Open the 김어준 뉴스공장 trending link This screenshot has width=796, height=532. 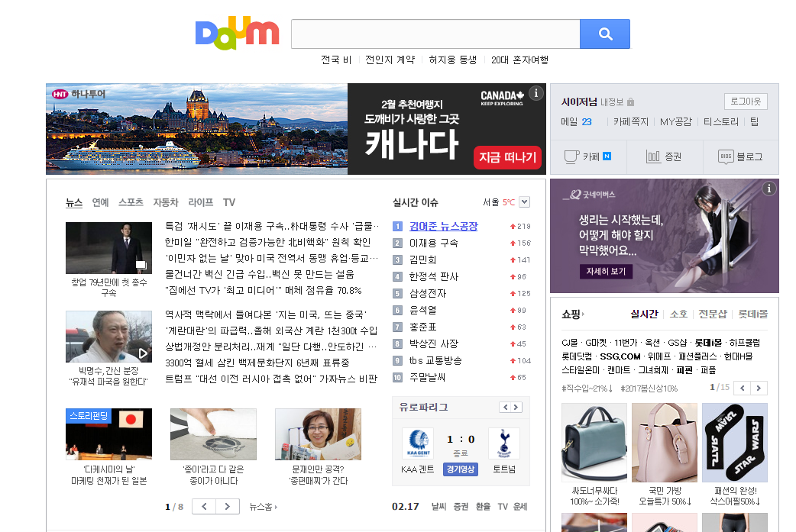coord(443,226)
